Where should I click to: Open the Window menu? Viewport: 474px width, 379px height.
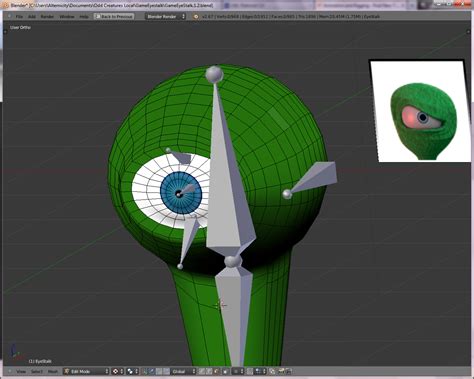[x=67, y=16]
